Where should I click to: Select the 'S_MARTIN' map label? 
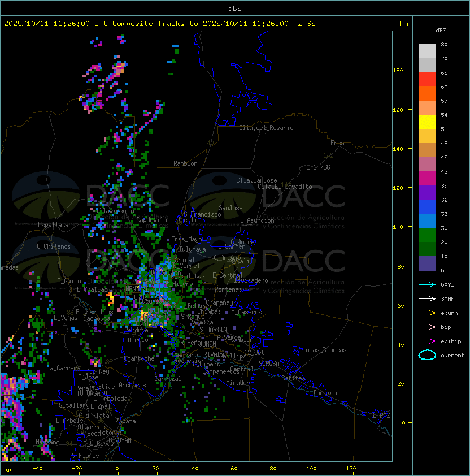pos(213,330)
